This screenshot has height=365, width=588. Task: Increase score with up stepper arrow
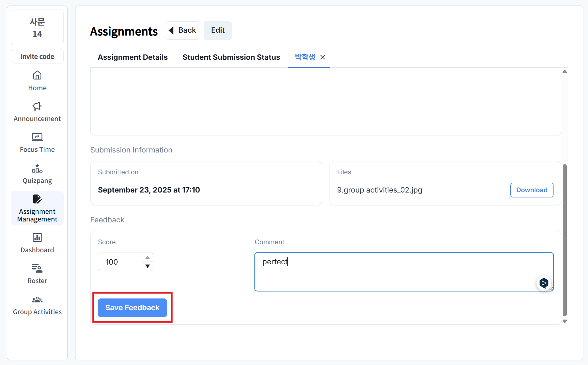tap(148, 258)
